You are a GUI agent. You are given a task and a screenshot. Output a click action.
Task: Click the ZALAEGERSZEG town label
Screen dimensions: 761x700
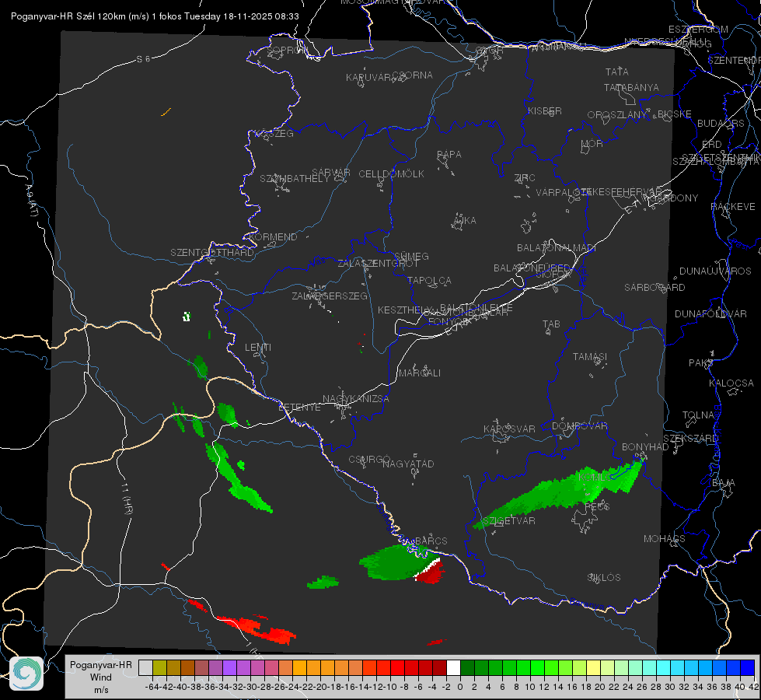point(330,296)
